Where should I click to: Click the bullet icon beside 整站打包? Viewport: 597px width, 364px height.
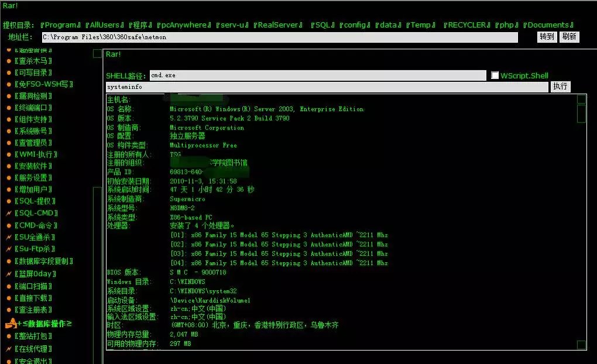(9, 336)
